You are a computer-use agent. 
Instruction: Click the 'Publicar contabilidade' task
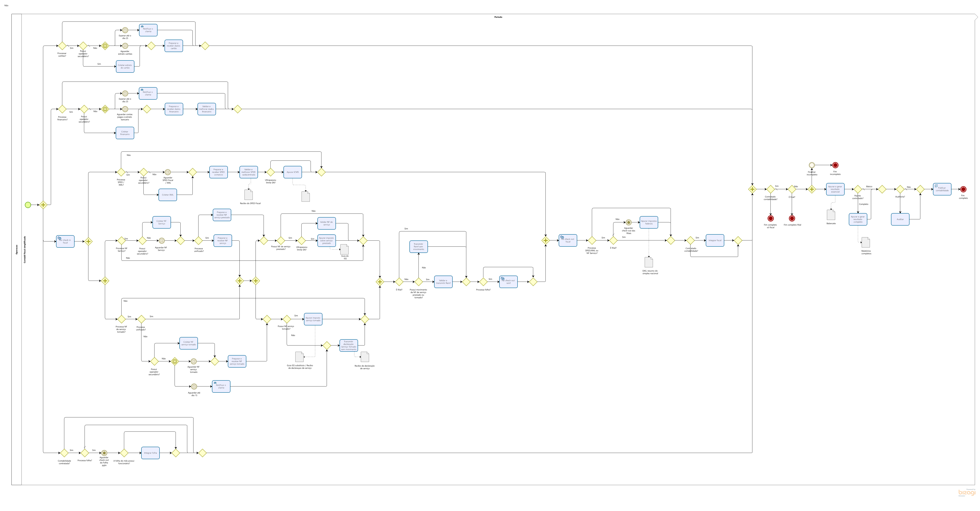[x=942, y=189]
